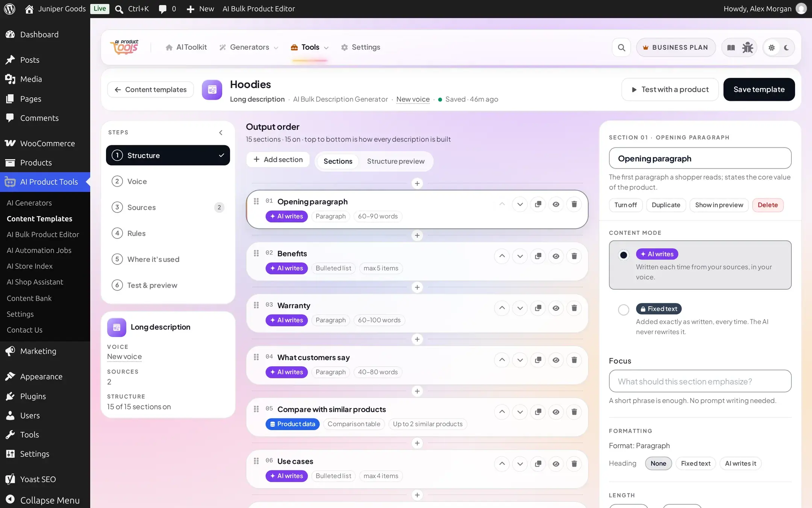812x508 pixels.
Task: Toggle eye visibility for Benefits section
Action: click(556, 256)
